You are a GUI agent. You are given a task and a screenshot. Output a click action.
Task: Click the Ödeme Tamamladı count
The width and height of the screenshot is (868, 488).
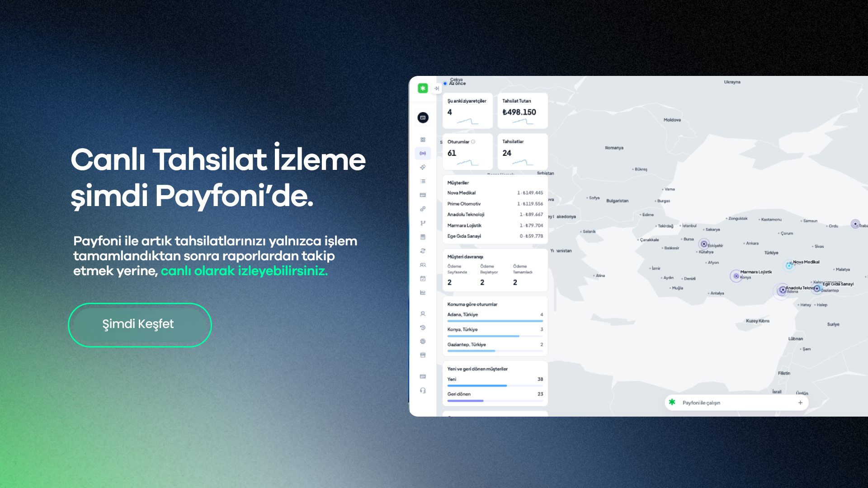point(515,282)
